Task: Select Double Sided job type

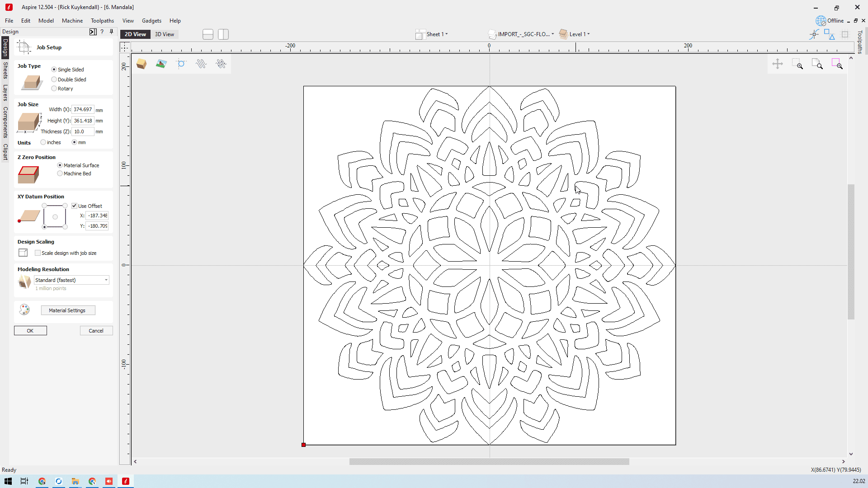Action: [x=54, y=80]
